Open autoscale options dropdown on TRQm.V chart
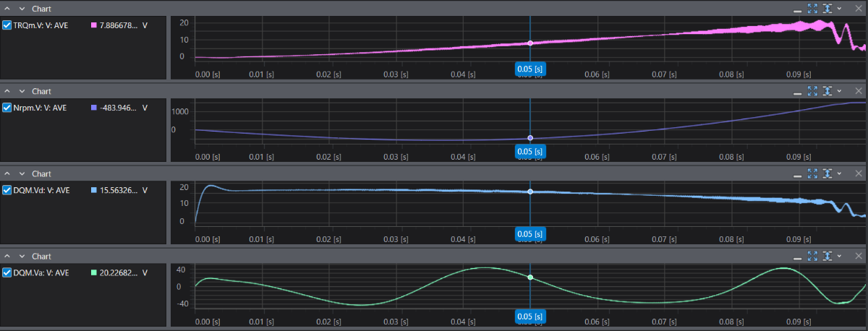Viewport: 868px width, 331px height. click(x=839, y=9)
